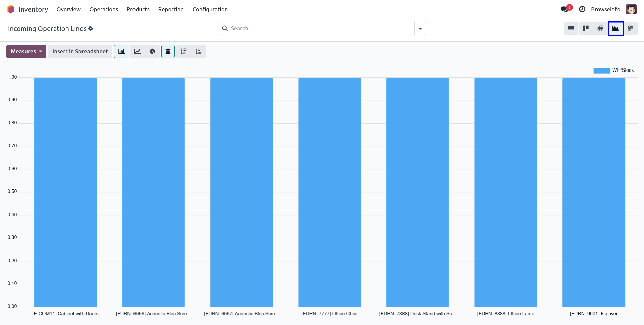Expand the Measures dropdown

point(26,52)
